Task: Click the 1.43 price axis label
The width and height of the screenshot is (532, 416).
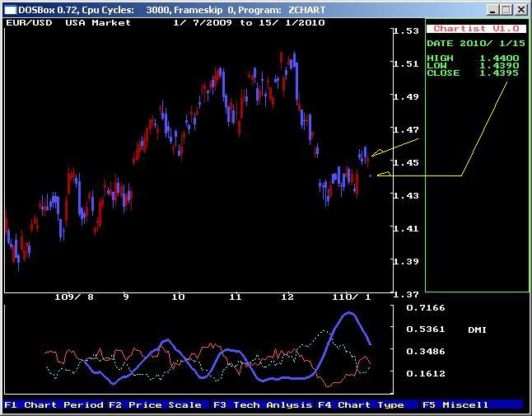Action: (x=406, y=195)
